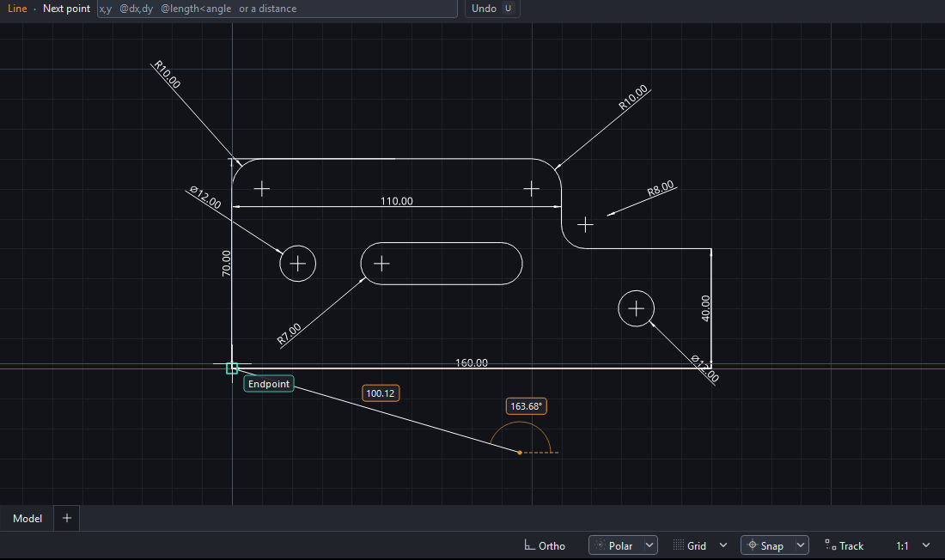Expand the 1:1 scale dropdown
The image size is (945, 560).
click(x=926, y=545)
